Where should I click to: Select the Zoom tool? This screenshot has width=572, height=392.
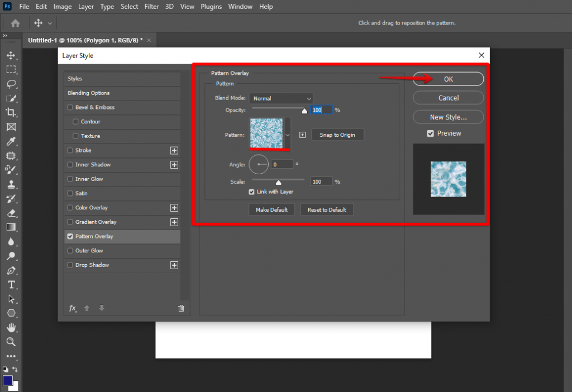click(12, 342)
